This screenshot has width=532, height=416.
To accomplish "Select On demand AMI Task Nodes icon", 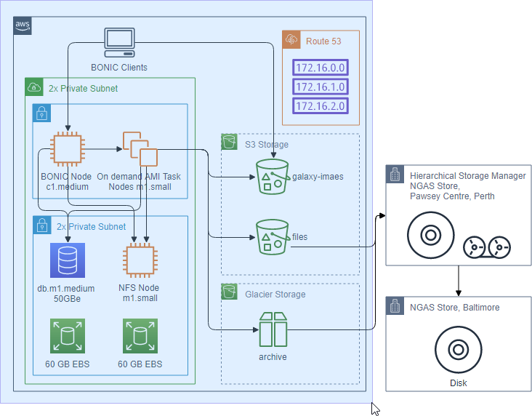I will pos(140,149).
